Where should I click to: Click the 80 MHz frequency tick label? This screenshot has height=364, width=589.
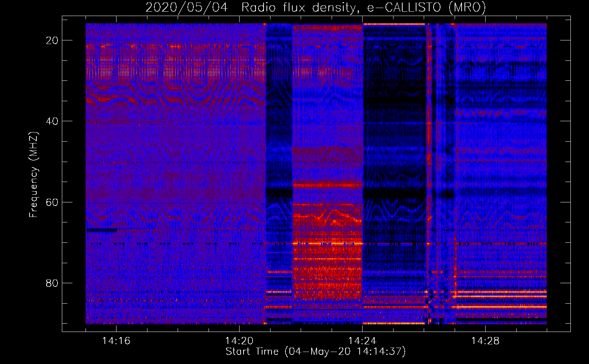[52, 283]
